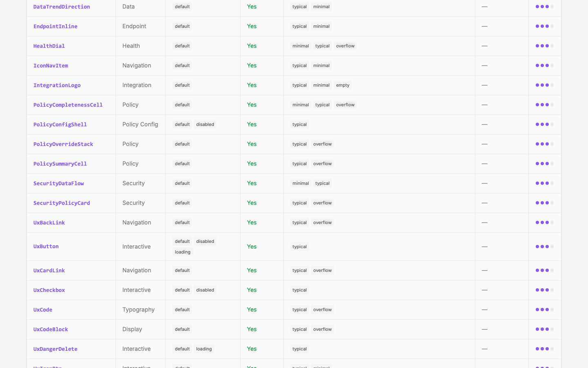Open the UxCodeBlock component link
The image size is (588, 368).
51,329
